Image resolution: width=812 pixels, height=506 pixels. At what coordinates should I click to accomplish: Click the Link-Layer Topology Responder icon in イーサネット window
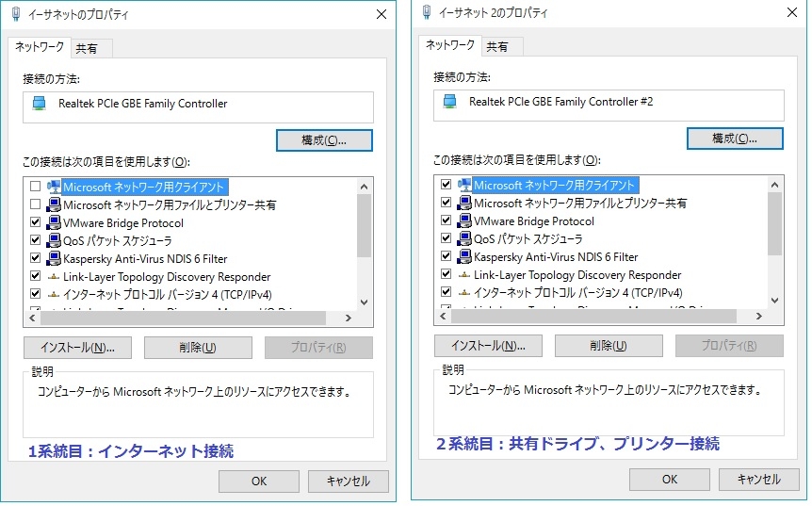click(x=54, y=277)
